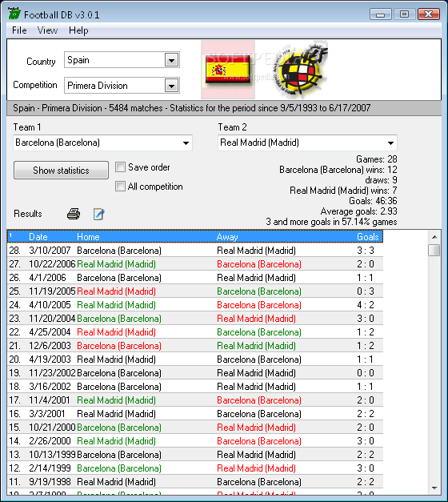Open the View menu
Screen dimensions: 448x502
pyautogui.click(x=47, y=30)
